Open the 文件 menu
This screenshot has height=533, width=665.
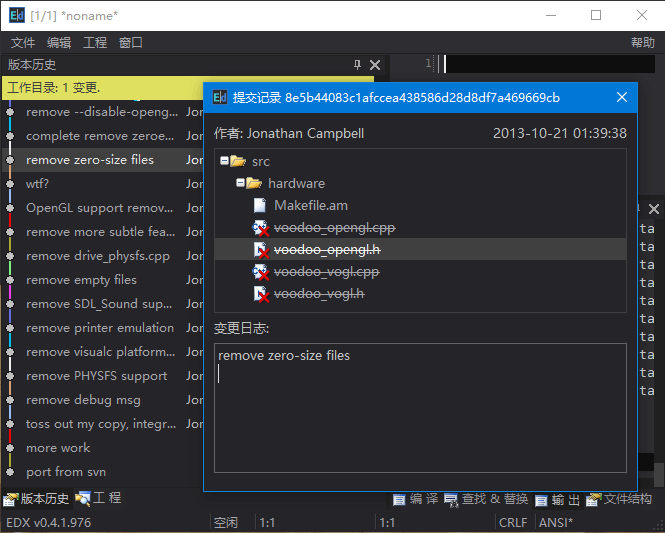tap(23, 42)
